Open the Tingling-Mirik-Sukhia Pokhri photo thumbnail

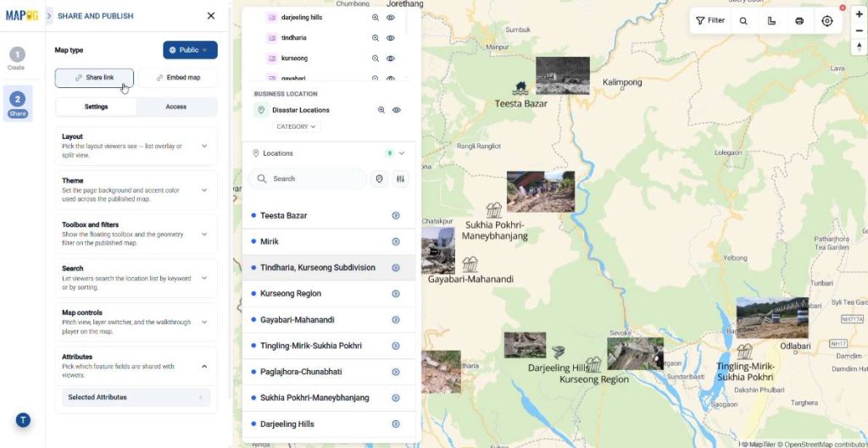coord(772,318)
